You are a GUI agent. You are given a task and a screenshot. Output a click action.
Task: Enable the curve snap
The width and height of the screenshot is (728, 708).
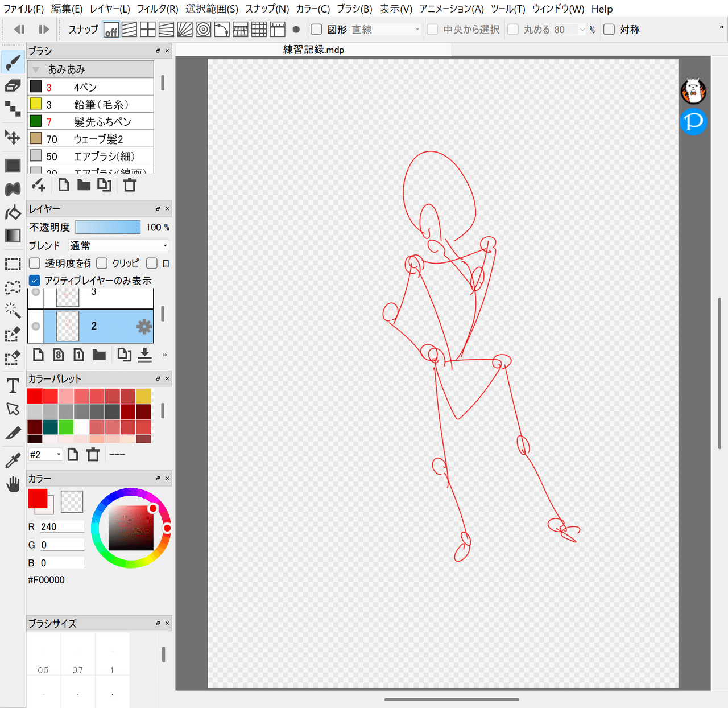[x=222, y=30]
